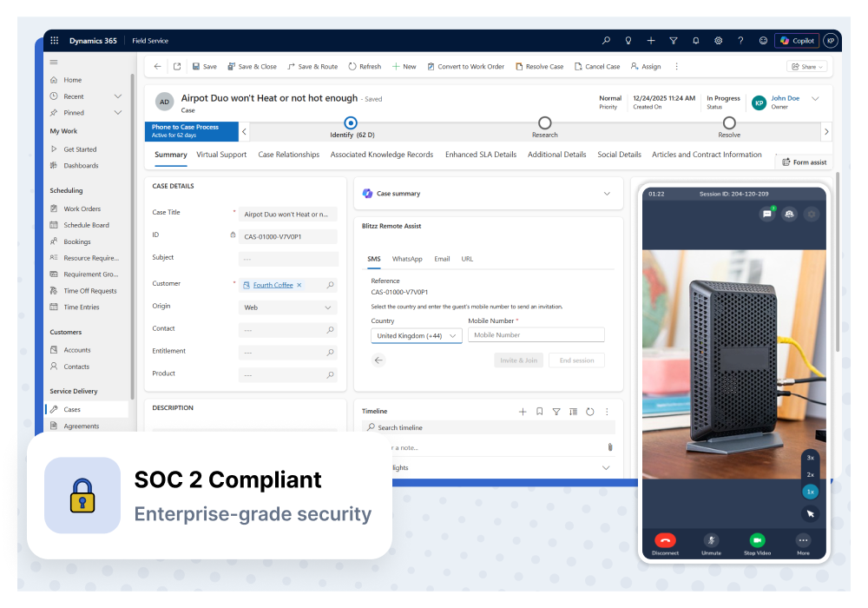Open the Country dropdown United Kingdom
This screenshot has height=608, width=868.
417,335
